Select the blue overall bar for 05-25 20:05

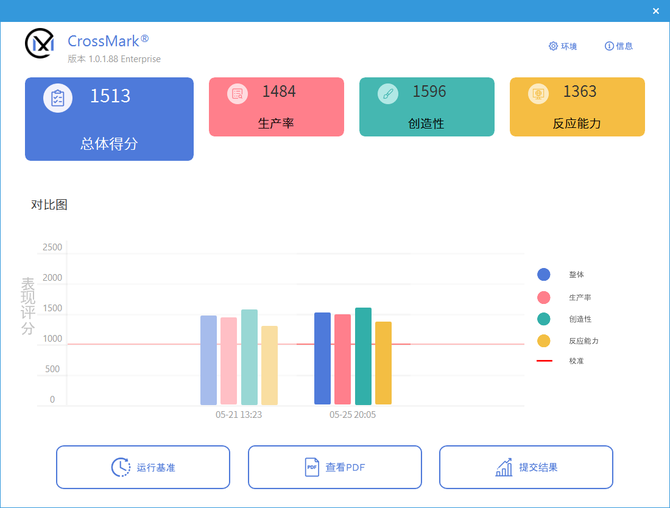point(322,359)
